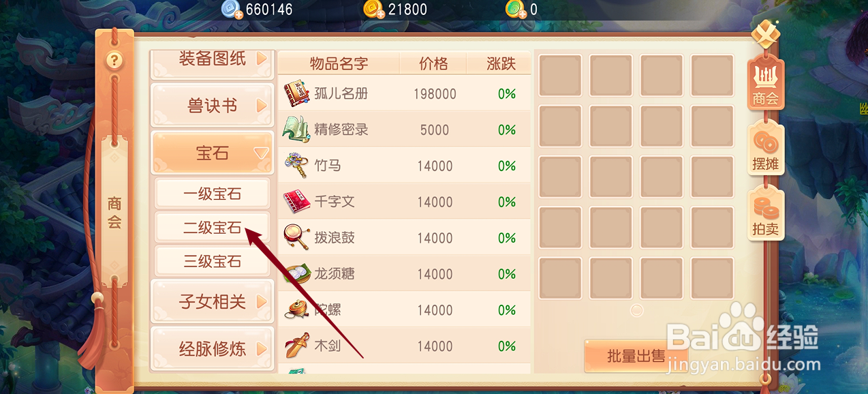Select the 拨浪鼓 drum icon
Viewport: 868px width, 394px height.
296,238
